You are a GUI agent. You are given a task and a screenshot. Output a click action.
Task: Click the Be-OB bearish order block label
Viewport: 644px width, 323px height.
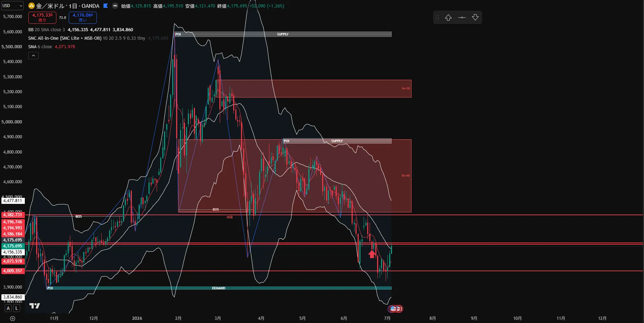(x=406, y=88)
